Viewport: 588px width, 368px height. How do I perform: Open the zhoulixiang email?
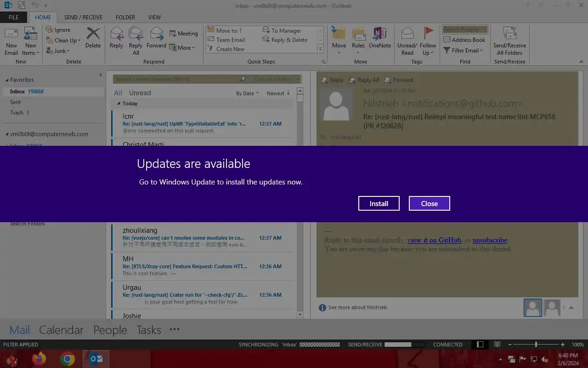coord(202,237)
